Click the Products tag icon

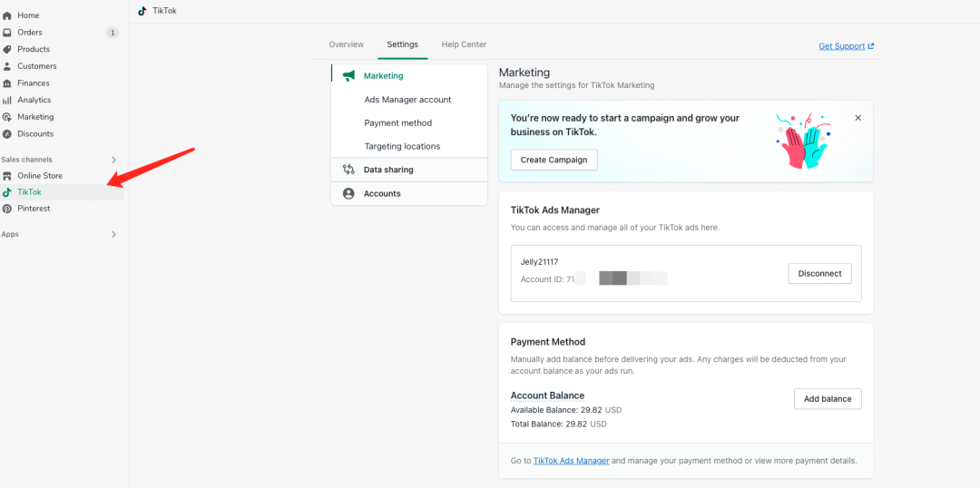click(x=7, y=49)
